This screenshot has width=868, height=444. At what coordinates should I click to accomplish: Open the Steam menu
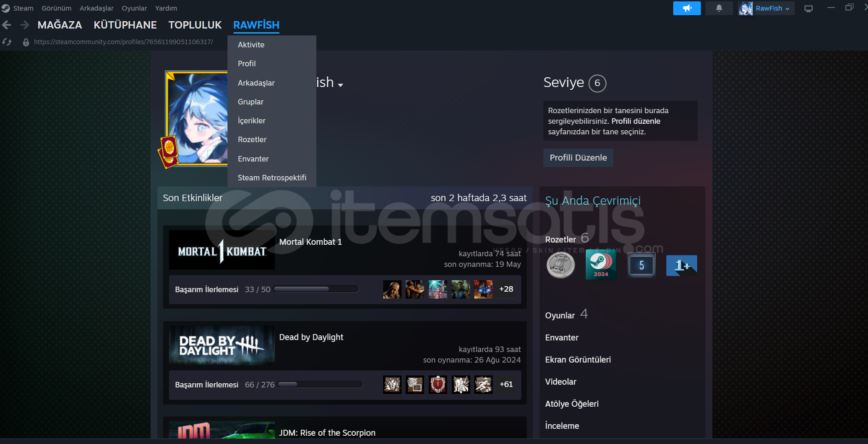[23, 8]
